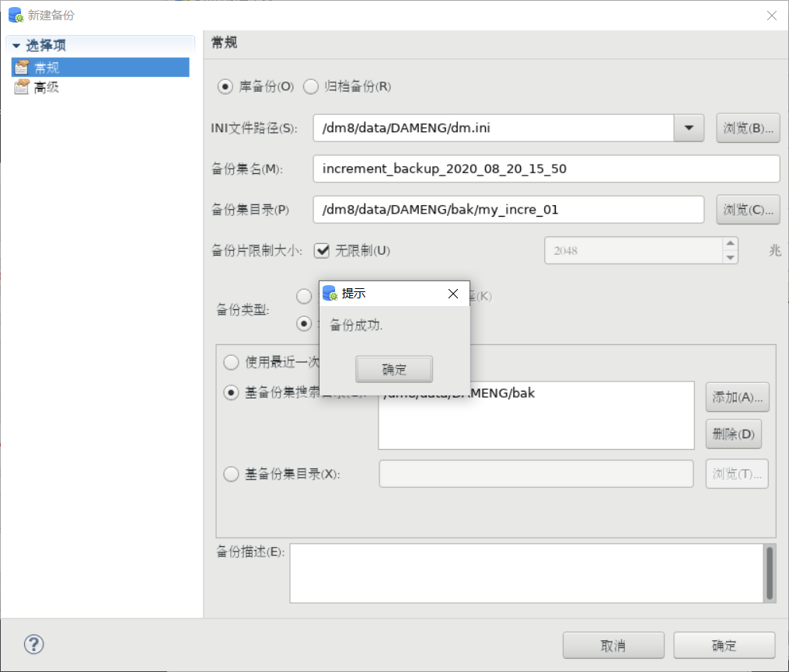
Task: Click the 提示 dialog database icon
Action: point(330,293)
